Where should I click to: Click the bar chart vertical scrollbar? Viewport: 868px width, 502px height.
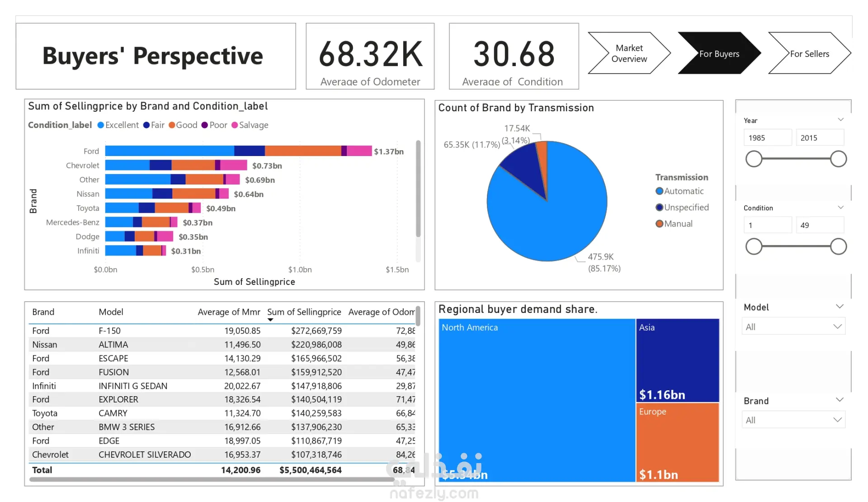(418, 188)
